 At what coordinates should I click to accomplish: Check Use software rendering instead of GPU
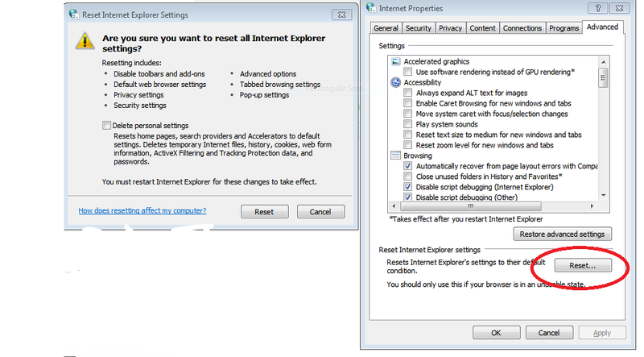pyautogui.click(x=407, y=72)
